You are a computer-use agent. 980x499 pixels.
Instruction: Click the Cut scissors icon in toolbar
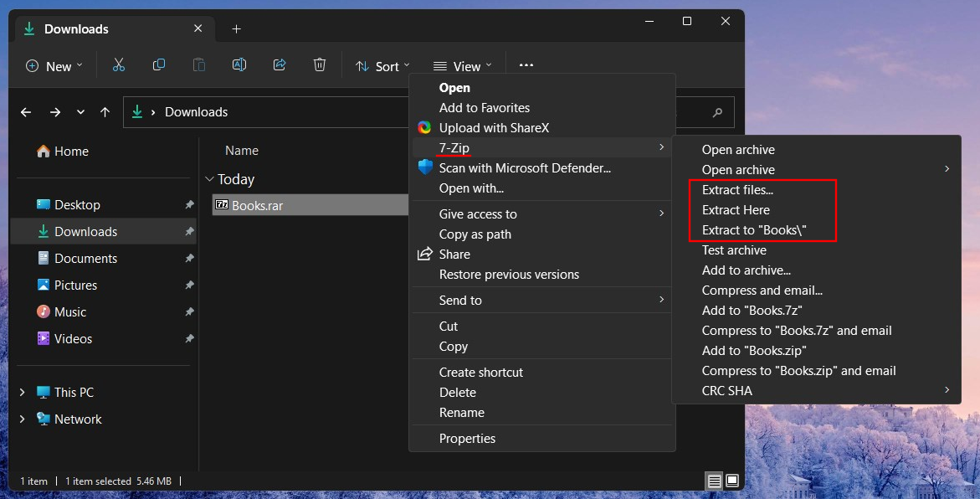point(119,65)
